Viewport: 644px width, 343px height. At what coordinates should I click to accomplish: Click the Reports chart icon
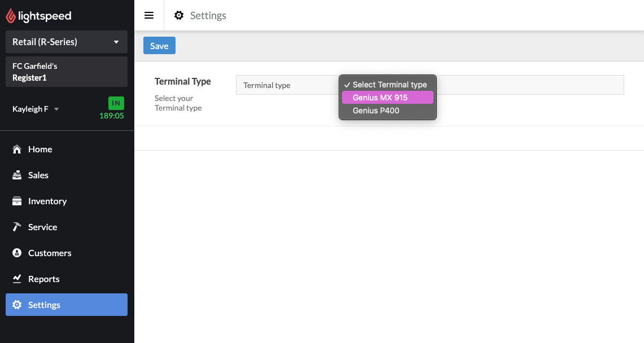[17, 279]
